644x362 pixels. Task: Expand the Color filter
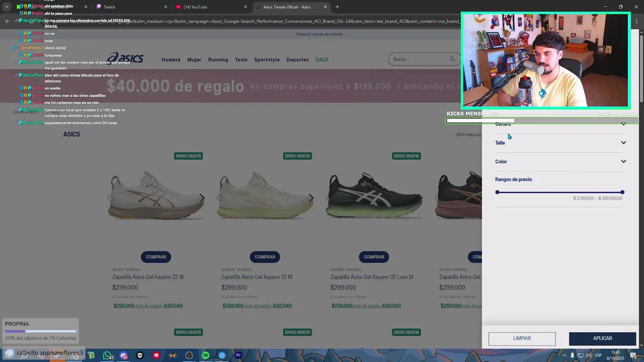click(560, 161)
